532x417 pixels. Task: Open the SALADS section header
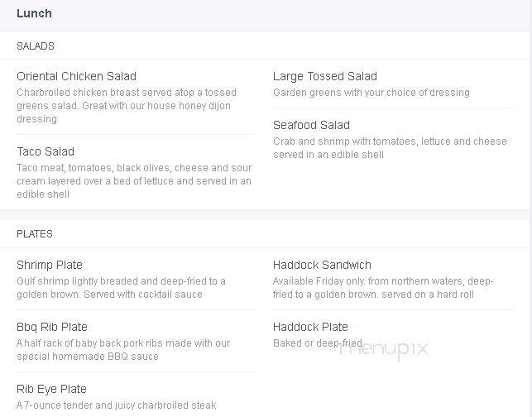36,46
